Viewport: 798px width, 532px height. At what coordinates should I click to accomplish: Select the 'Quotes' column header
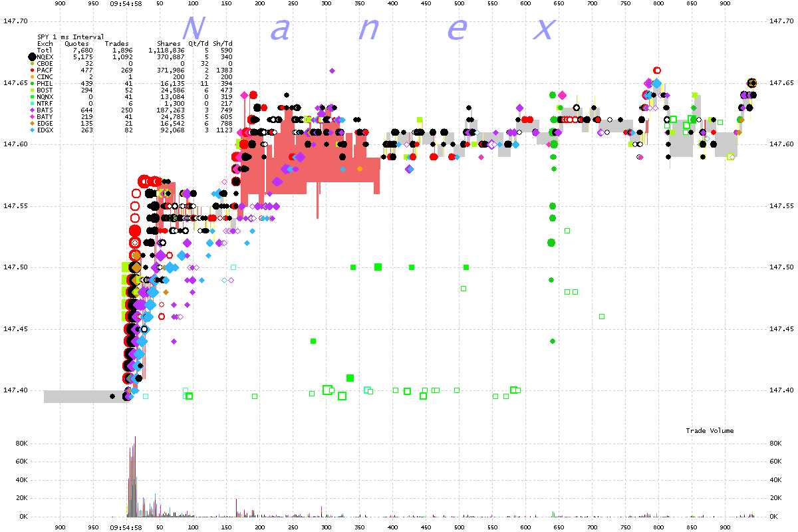click(76, 43)
